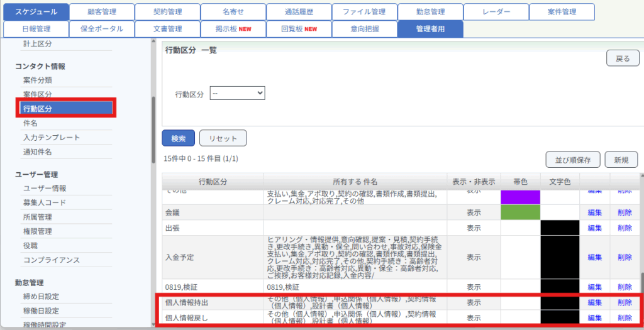Viewport: 644px width, 330px height.
Task: Open 権限管理 from the sidebar
Action: [37, 231]
